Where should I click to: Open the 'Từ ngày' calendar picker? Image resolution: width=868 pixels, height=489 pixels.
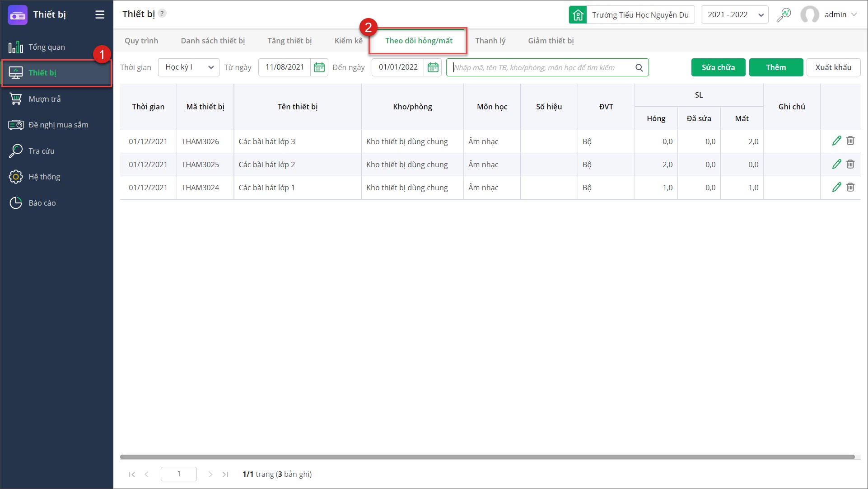[319, 67]
